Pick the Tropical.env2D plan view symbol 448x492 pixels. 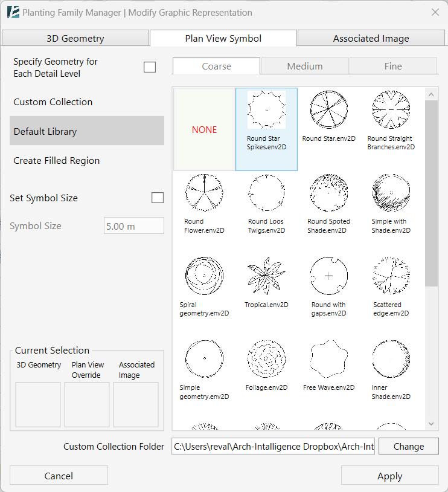pyautogui.click(x=266, y=276)
